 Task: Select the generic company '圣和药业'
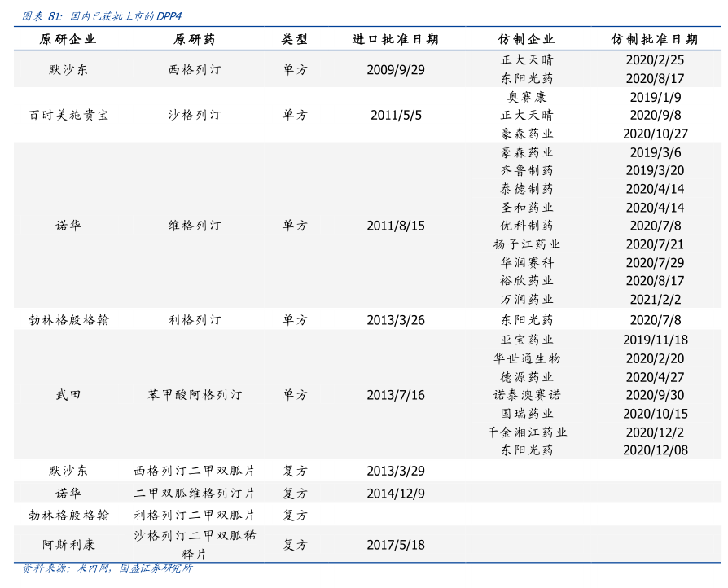tap(527, 208)
